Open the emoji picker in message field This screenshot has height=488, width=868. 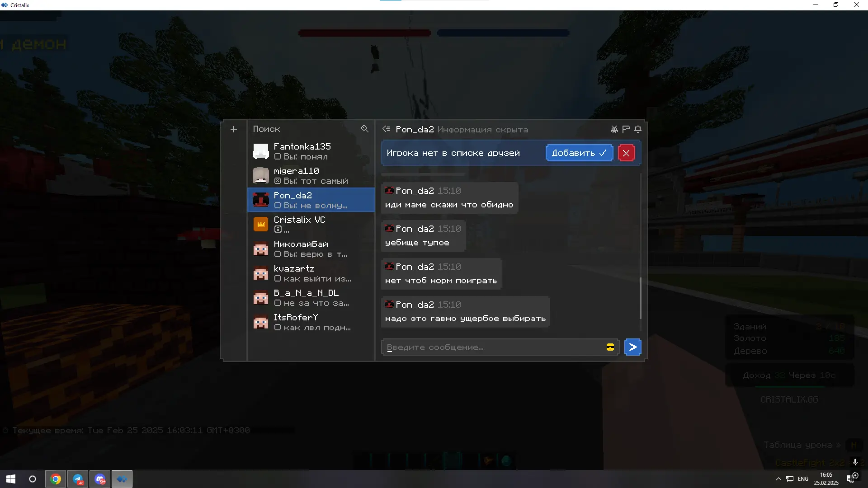610,347
